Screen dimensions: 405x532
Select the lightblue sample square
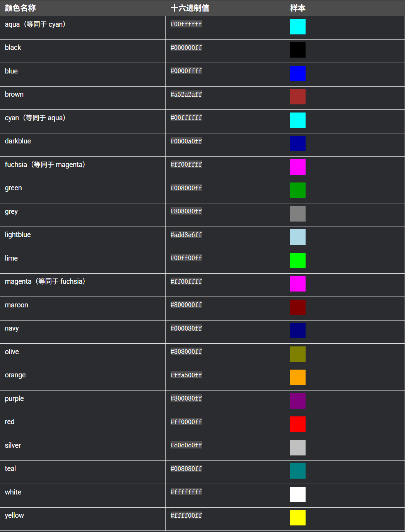point(297,237)
